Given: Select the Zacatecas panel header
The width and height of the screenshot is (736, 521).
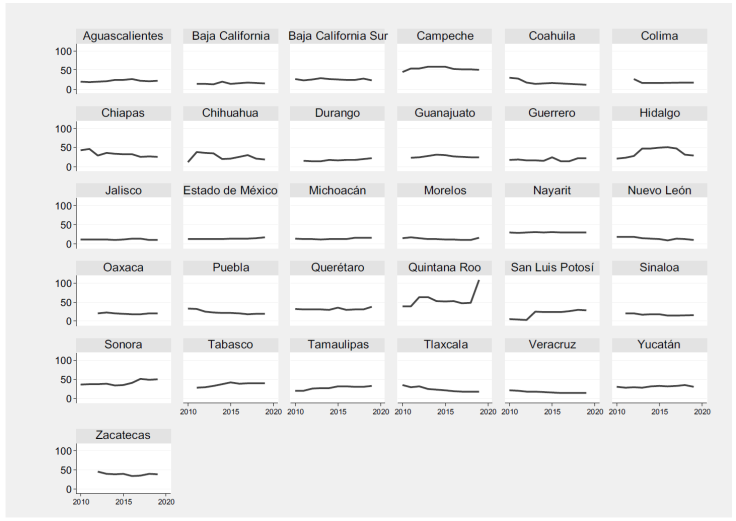Looking at the screenshot, I should (x=124, y=435).
